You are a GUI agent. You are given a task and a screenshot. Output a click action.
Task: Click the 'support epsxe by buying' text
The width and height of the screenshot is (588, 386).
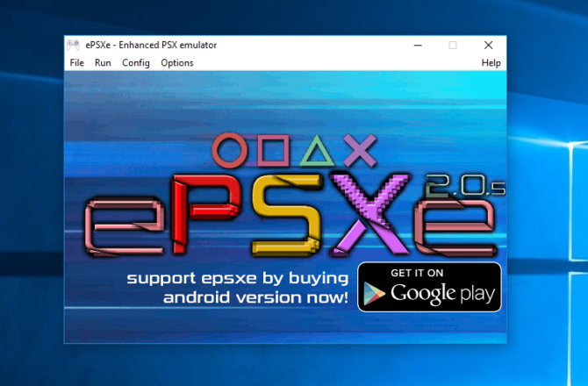click(238, 278)
